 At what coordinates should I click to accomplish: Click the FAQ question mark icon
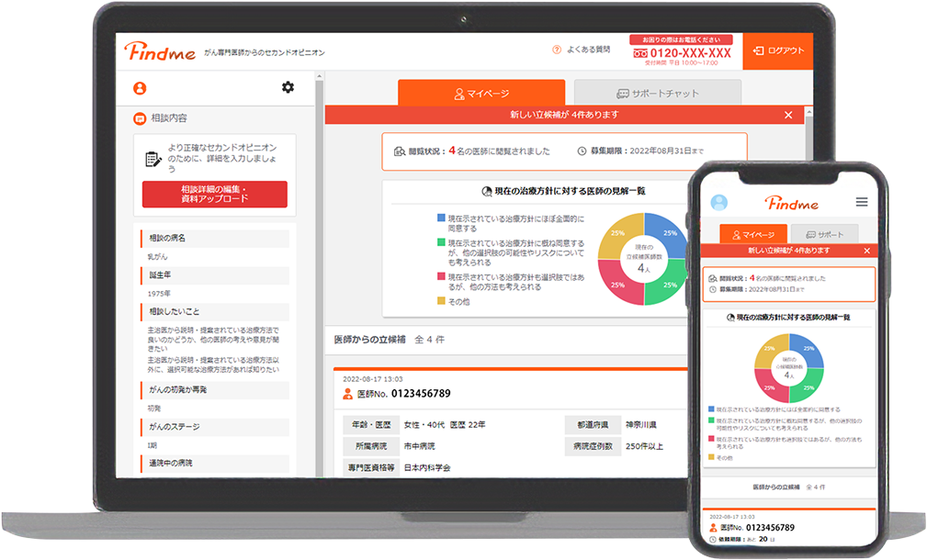point(557,50)
